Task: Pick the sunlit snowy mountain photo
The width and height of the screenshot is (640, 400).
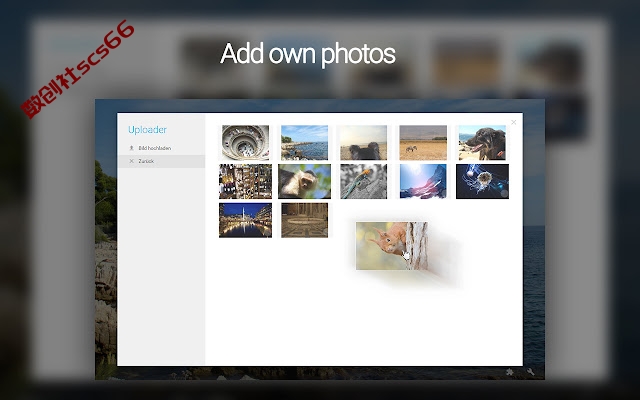Action: [423, 181]
